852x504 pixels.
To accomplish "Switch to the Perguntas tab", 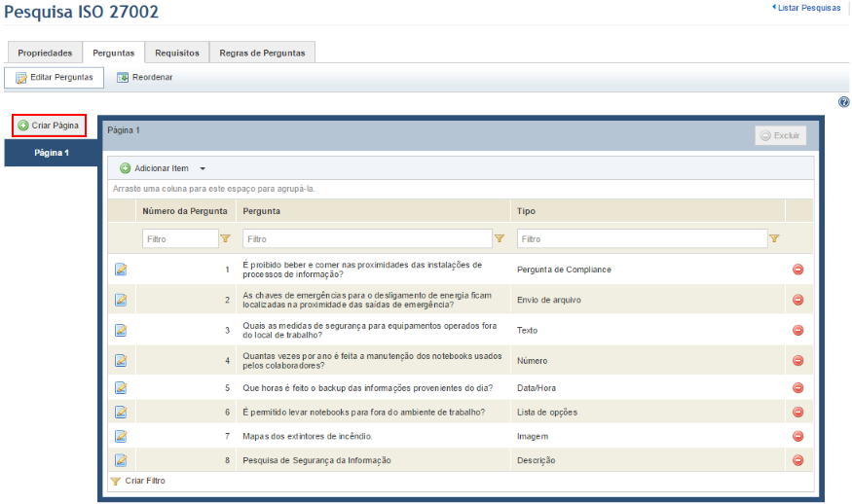I will coord(114,53).
